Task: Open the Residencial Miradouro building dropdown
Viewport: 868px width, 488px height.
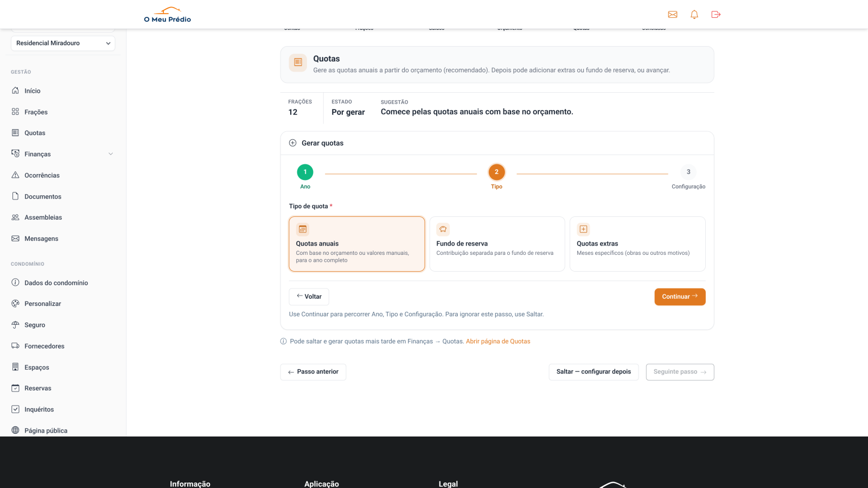Action: tap(63, 43)
